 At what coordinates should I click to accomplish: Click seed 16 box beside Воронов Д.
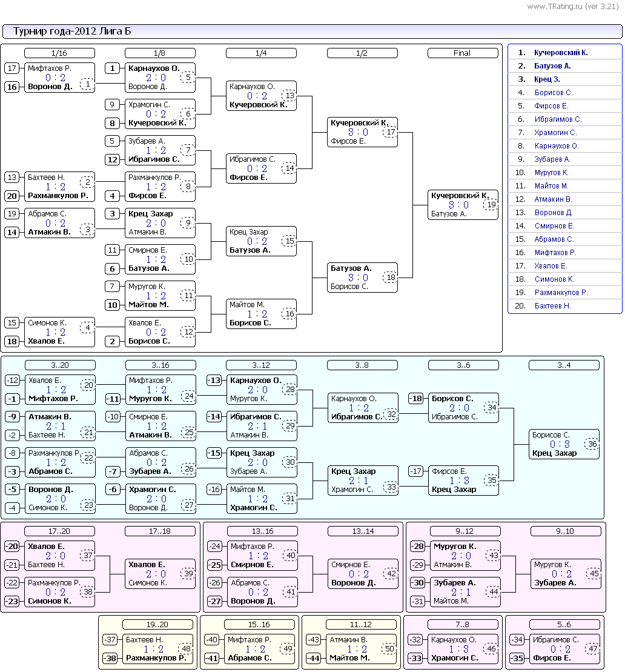coord(12,87)
